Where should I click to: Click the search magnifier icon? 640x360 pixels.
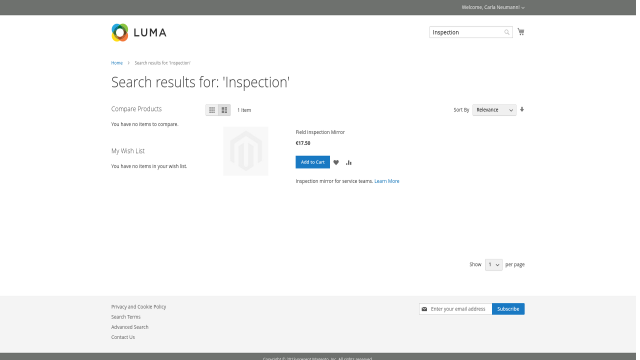point(507,32)
